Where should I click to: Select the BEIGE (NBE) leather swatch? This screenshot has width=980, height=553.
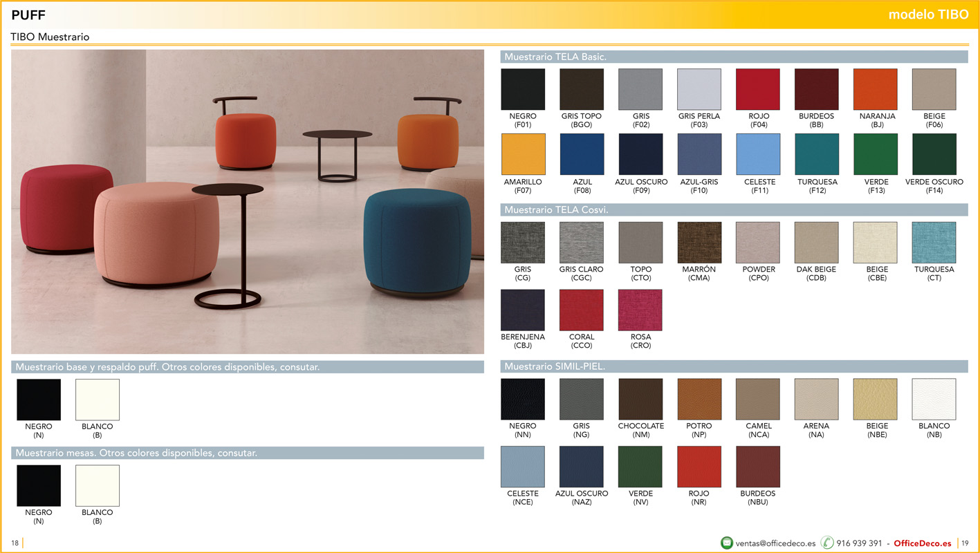point(876,399)
